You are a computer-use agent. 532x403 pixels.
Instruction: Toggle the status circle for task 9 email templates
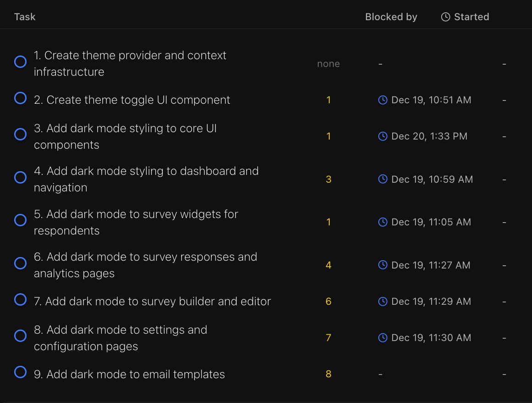(20, 372)
